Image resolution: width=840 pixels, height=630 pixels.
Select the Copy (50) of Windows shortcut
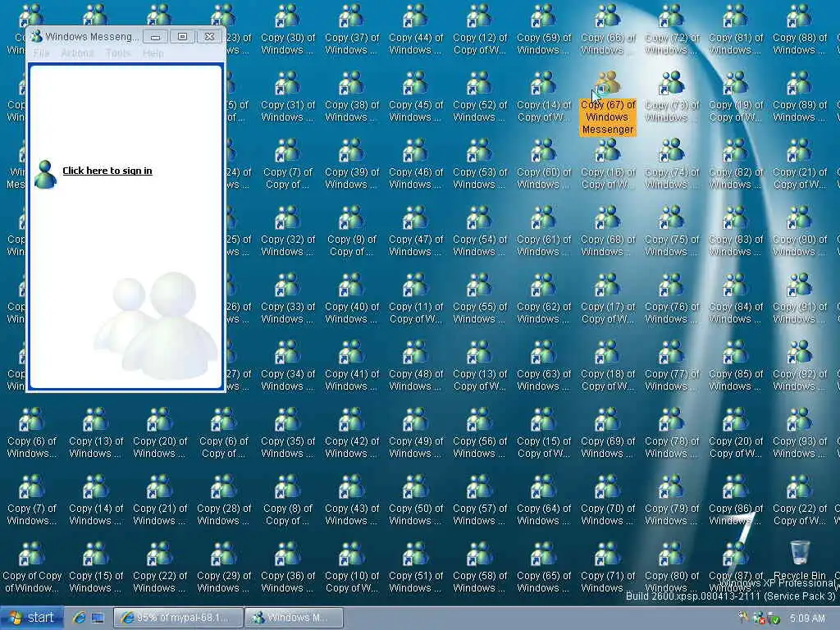[416, 500]
